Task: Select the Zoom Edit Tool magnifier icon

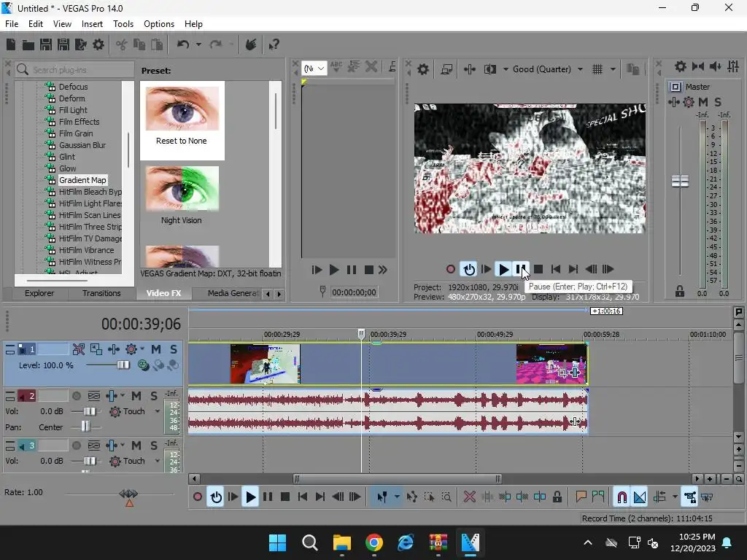Action: 446,497
